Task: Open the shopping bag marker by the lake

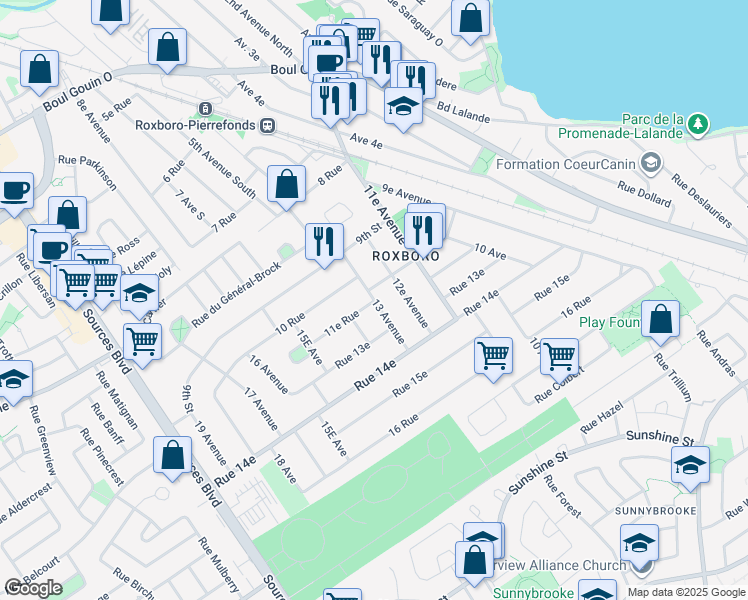Action: tap(470, 18)
